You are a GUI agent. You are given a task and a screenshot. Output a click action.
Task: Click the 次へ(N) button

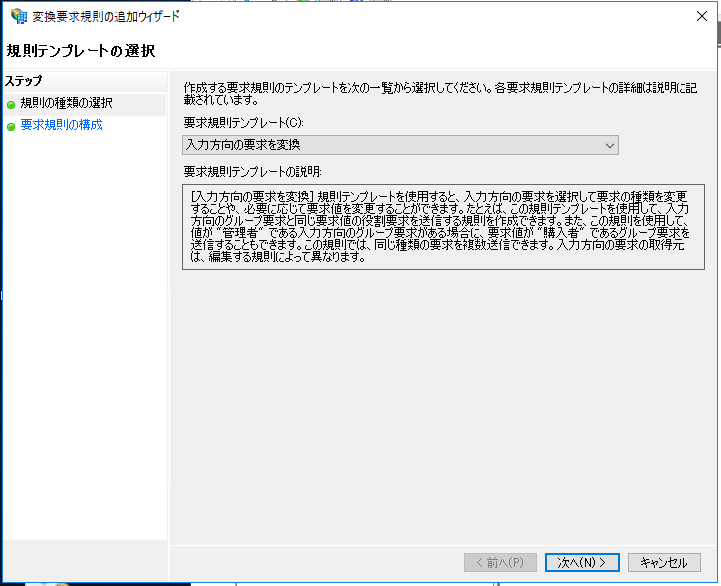582,562
